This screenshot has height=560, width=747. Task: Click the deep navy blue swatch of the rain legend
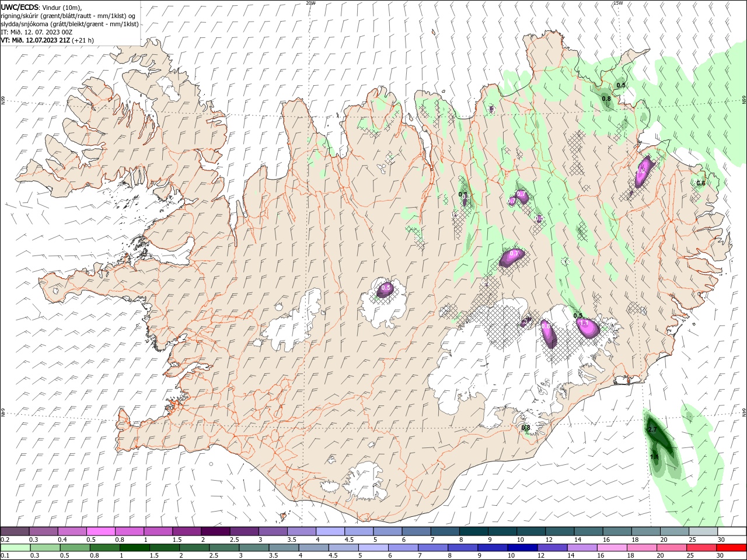(x=522, y=548)
